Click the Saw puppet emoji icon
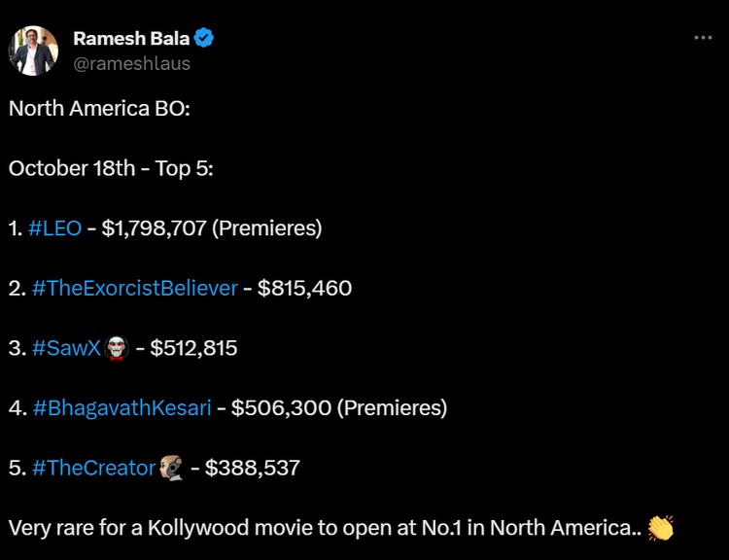The width and height of the screenshot is (729, 560). pos(117,348)
